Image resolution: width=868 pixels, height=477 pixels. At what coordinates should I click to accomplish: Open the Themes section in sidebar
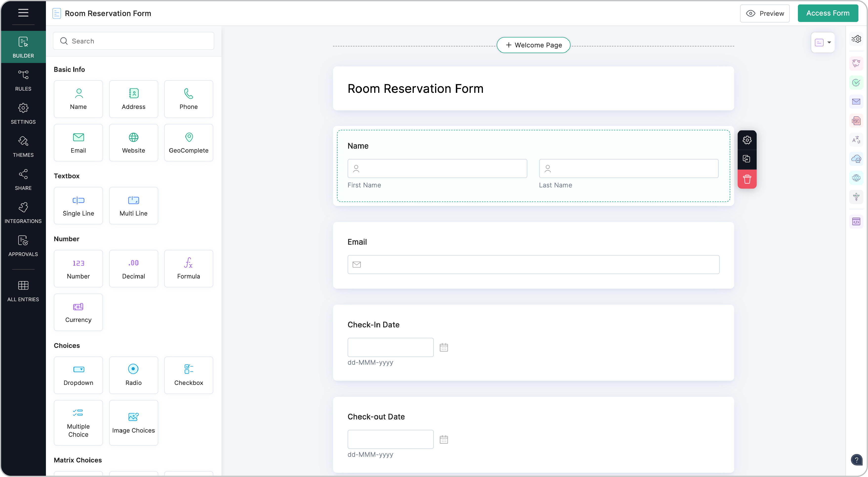click(23, 146)
